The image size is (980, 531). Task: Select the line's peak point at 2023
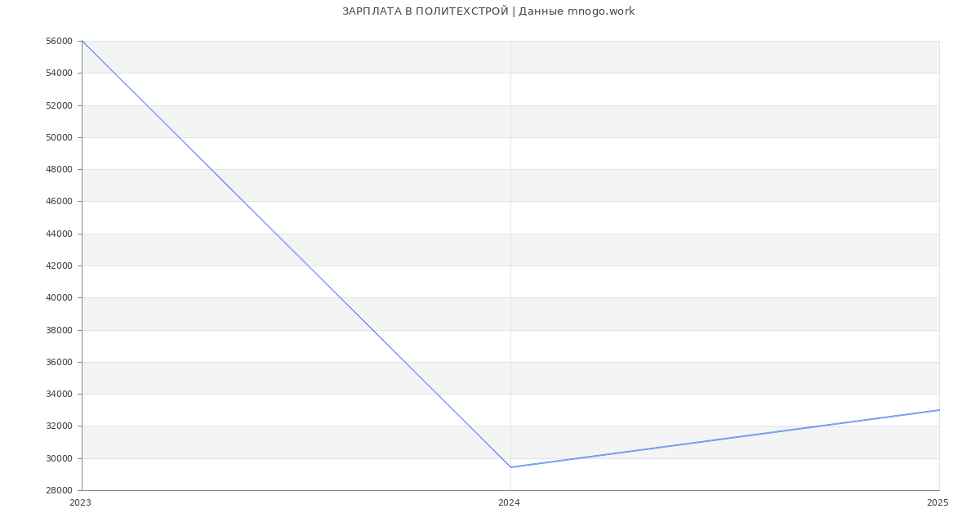(82, 41)
